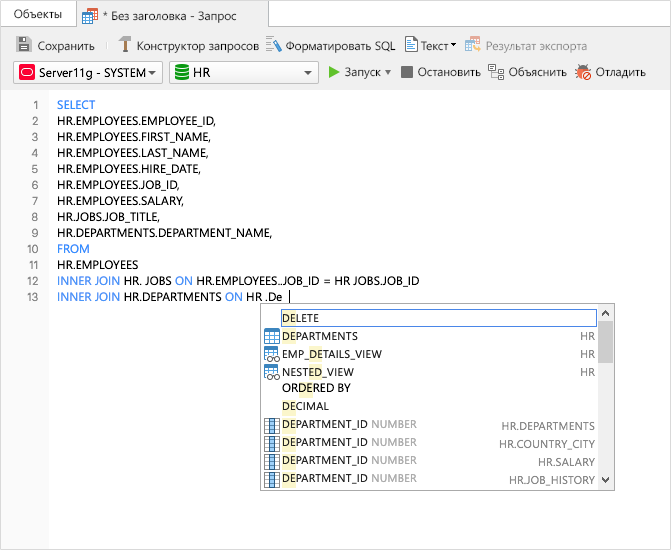Click the green Run play icon

(334, 72)
